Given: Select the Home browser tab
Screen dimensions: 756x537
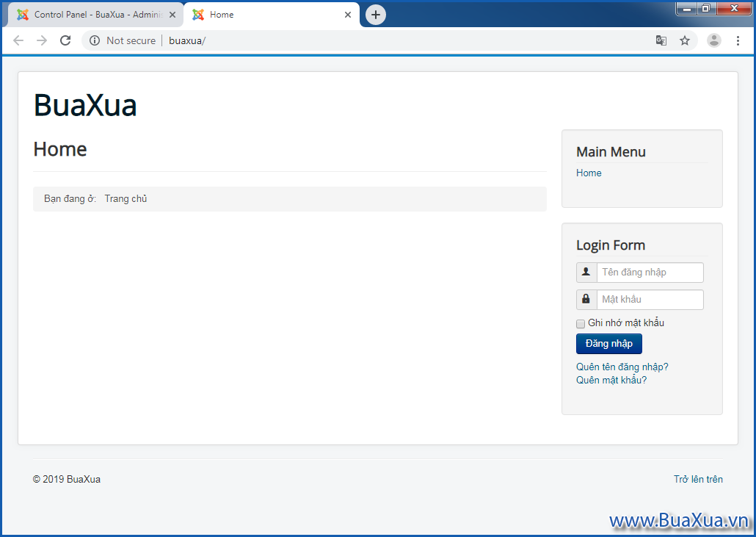Looking at the screenshot, I should (272, 15).
